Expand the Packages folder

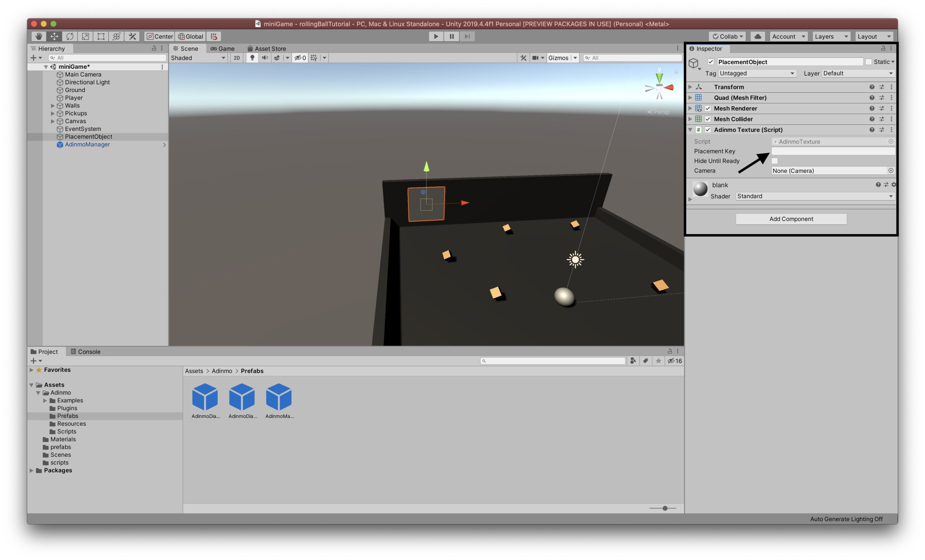31,470
